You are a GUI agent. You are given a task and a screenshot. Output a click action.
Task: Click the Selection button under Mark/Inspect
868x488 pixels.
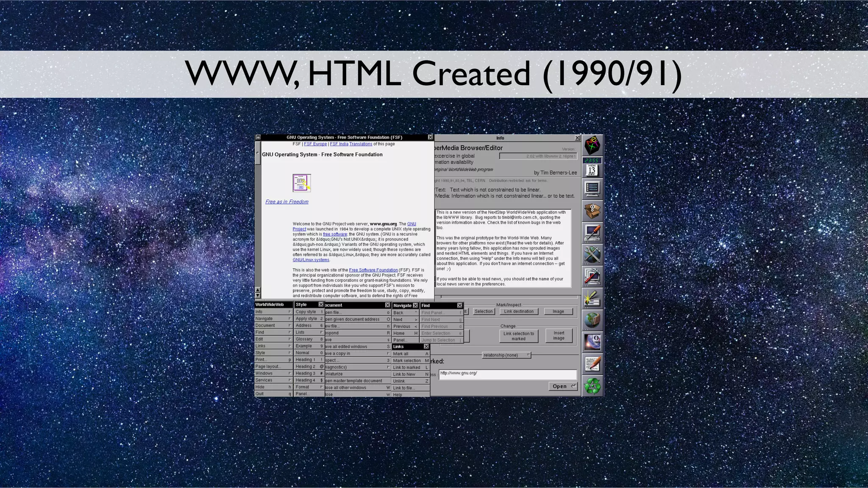tap(484, 311)
